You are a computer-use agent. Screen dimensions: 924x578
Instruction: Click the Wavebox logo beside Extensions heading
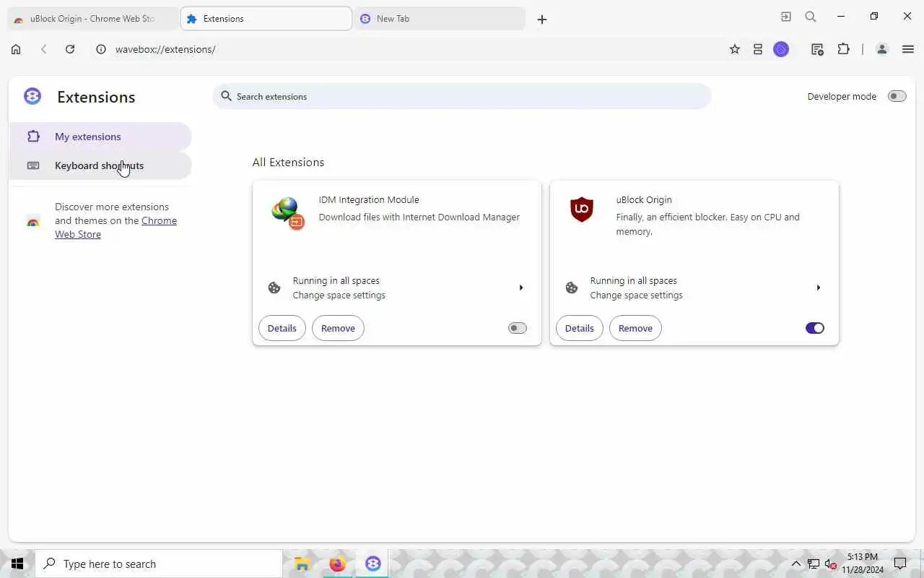pyautogui.click(x=32, y=96)
